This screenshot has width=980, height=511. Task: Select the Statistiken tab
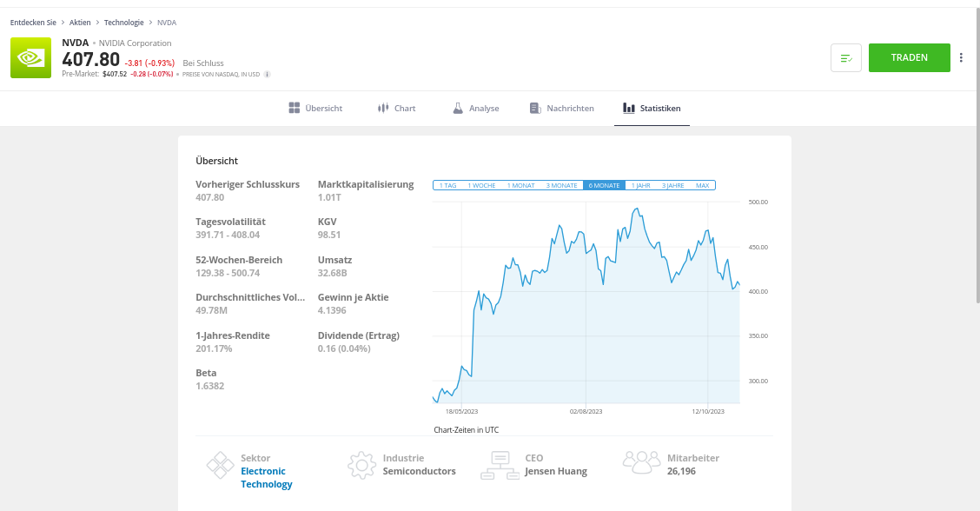click(x=652, y=109)
